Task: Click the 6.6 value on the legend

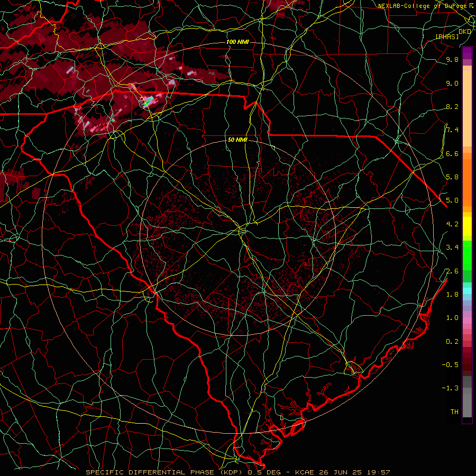Action: click(452, 153)
